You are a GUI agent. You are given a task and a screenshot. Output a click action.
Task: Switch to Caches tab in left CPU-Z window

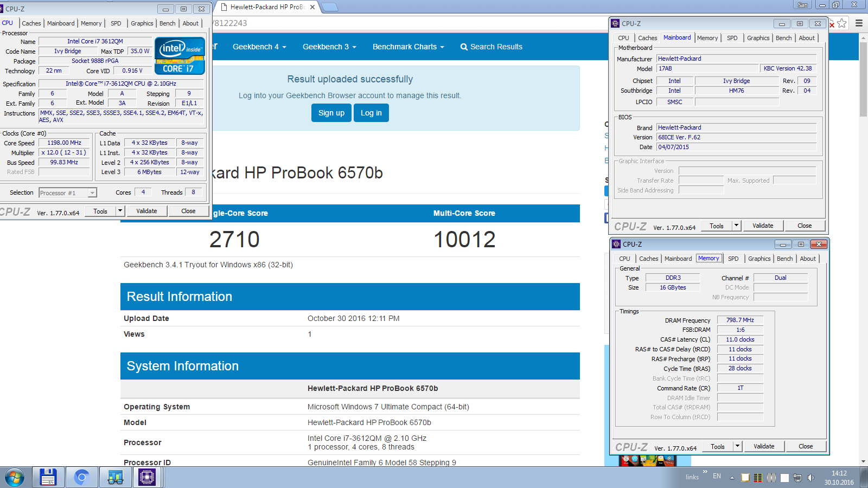point(31,23)
